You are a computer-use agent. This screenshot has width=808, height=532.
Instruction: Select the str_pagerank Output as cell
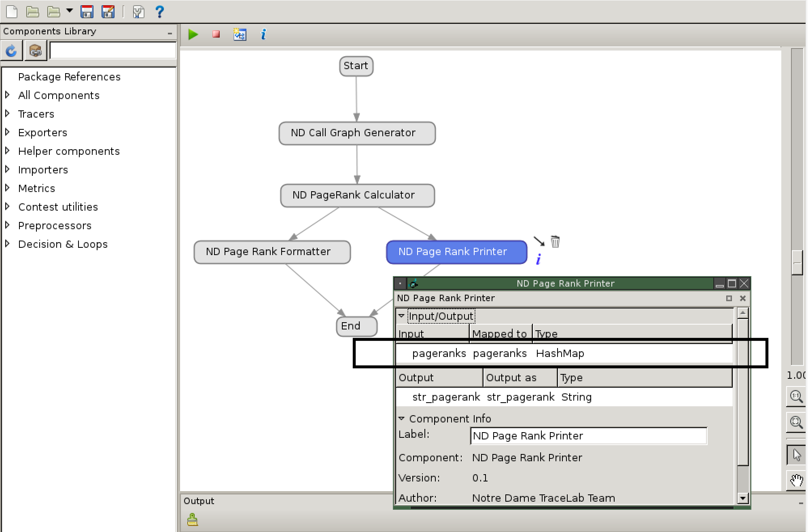520,397
